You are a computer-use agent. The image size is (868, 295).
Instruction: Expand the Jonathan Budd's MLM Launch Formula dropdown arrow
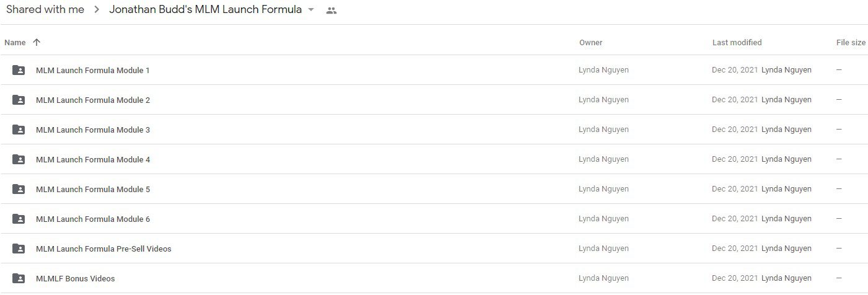(311, 10)
